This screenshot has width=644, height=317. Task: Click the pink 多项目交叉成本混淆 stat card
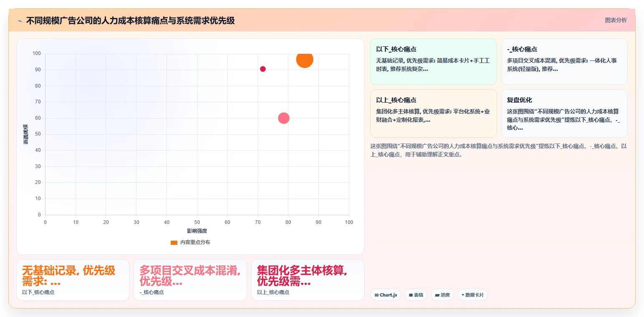point(190,280)
